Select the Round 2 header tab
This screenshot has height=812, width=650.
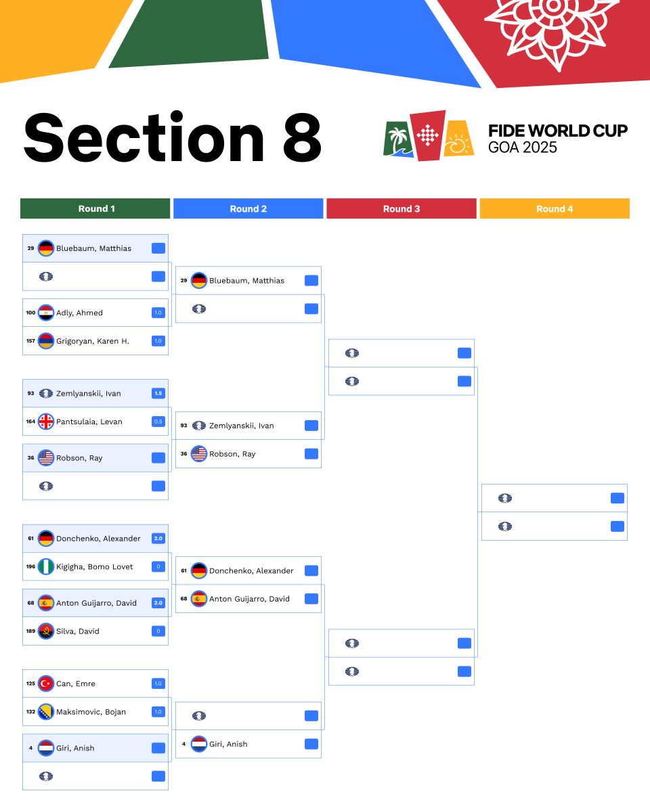coord(248,208)
